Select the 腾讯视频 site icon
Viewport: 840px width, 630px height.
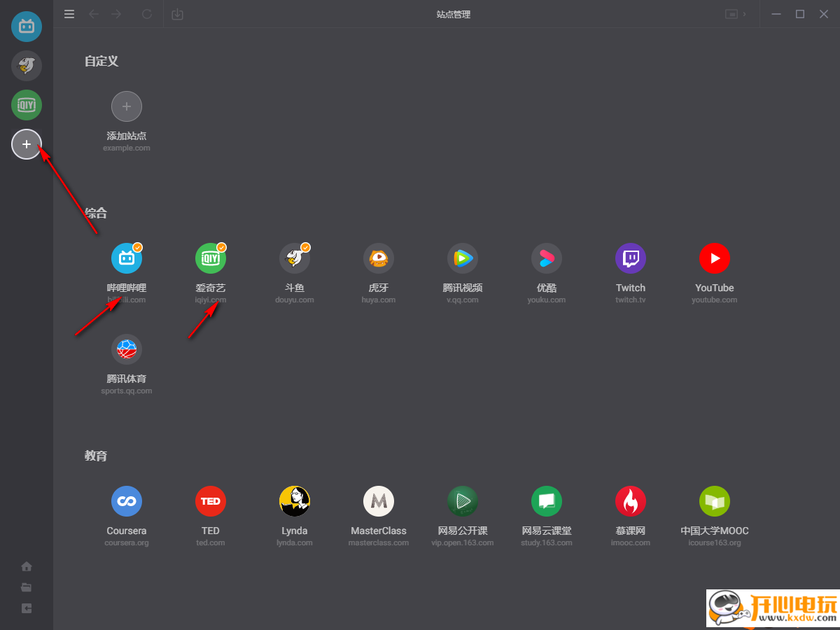463,258
